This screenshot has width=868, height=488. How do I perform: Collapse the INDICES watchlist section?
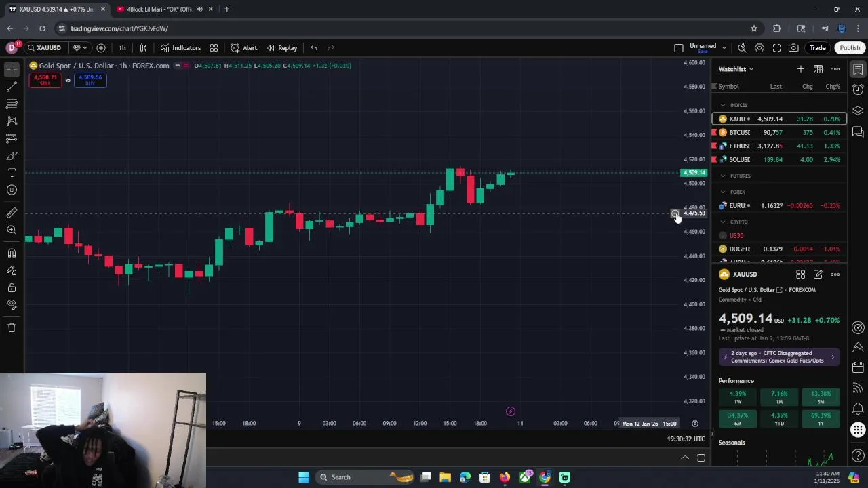coord(722,105)
